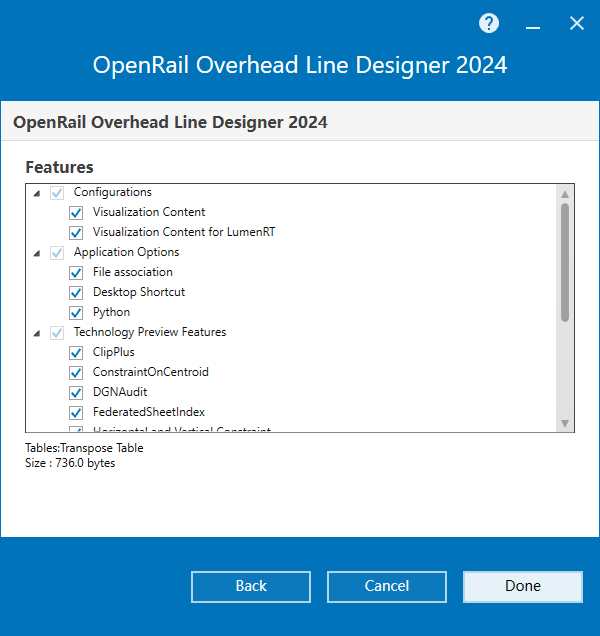Select the Configurations label
Viewport: 600px width, 636px height.
[112, 192]
